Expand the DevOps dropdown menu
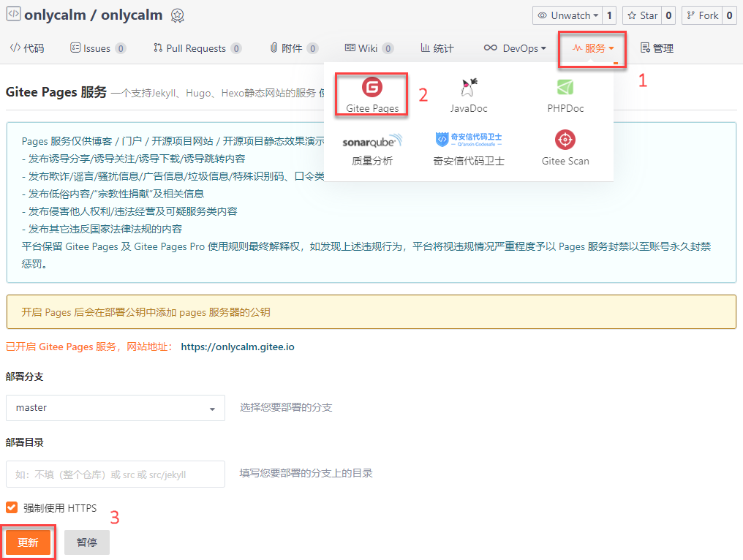 (x=515, y=49)
